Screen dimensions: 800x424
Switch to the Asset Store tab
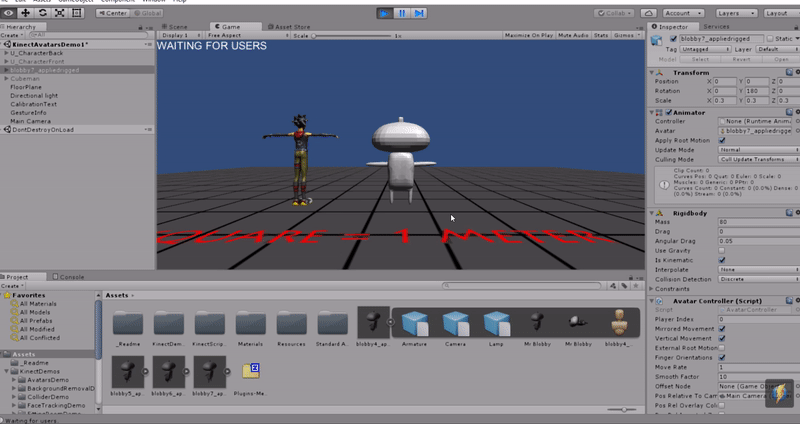click(289, 27)
